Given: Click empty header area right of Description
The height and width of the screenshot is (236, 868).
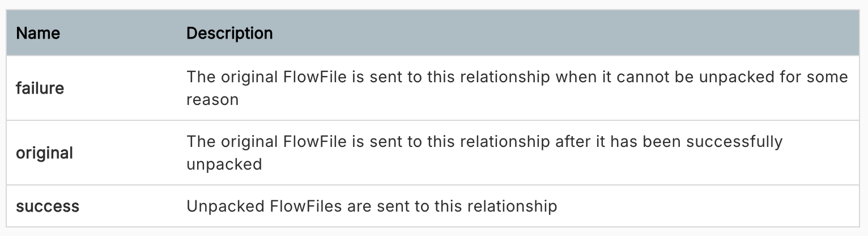Looking at the screenshot, I should (x=567, y=33).
